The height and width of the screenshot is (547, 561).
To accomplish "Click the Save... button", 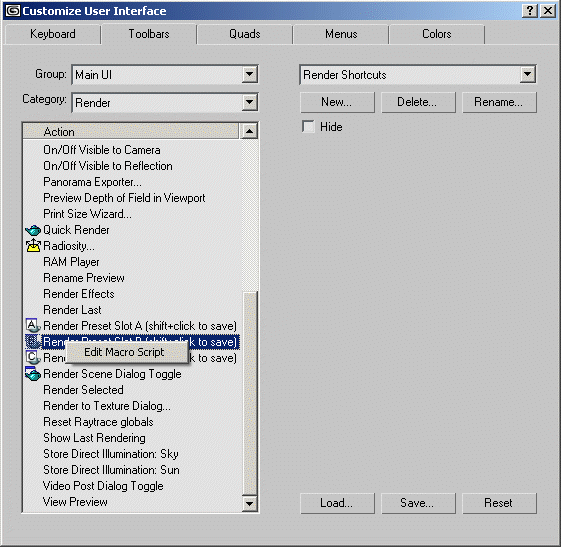I will (418, 503).
